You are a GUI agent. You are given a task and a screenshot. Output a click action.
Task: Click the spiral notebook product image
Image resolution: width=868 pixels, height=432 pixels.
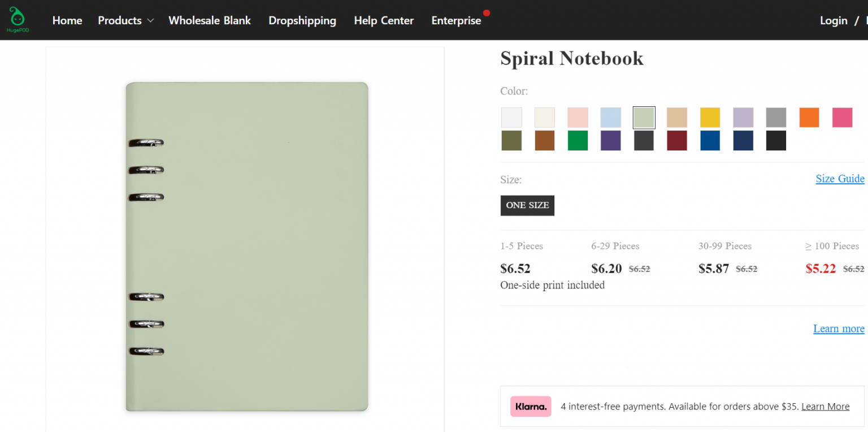coord(246,247)
